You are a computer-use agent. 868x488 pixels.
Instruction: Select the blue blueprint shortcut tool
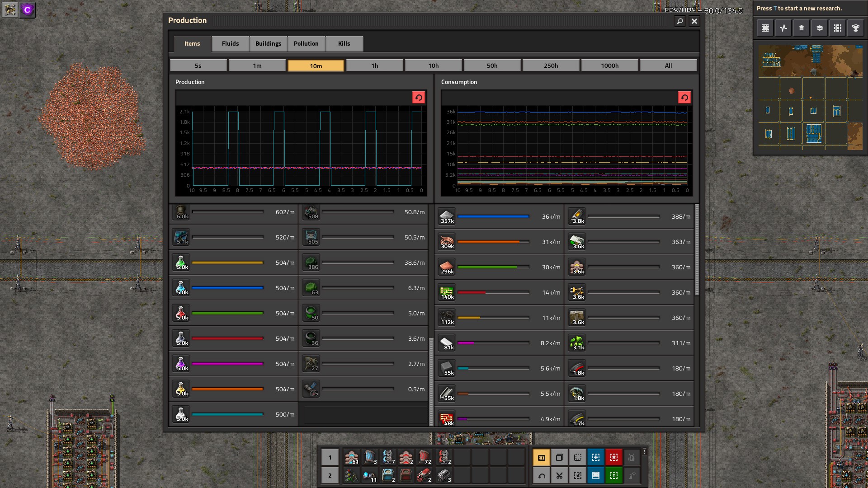point(596,458)
